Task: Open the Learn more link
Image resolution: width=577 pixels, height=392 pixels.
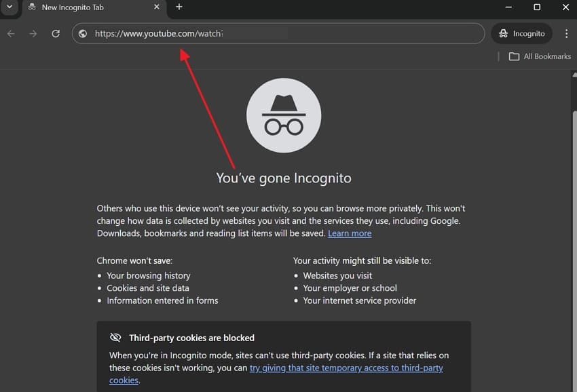Action: 350,233
